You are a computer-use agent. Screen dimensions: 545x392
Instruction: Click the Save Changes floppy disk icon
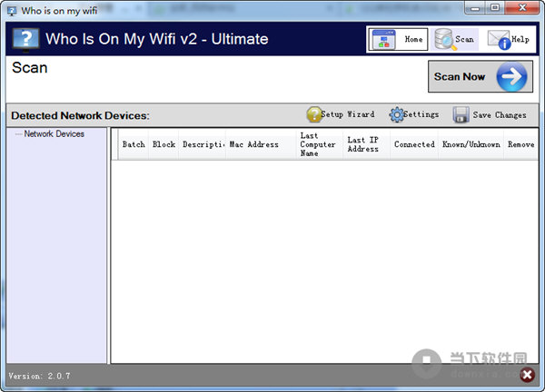(461, 114)
